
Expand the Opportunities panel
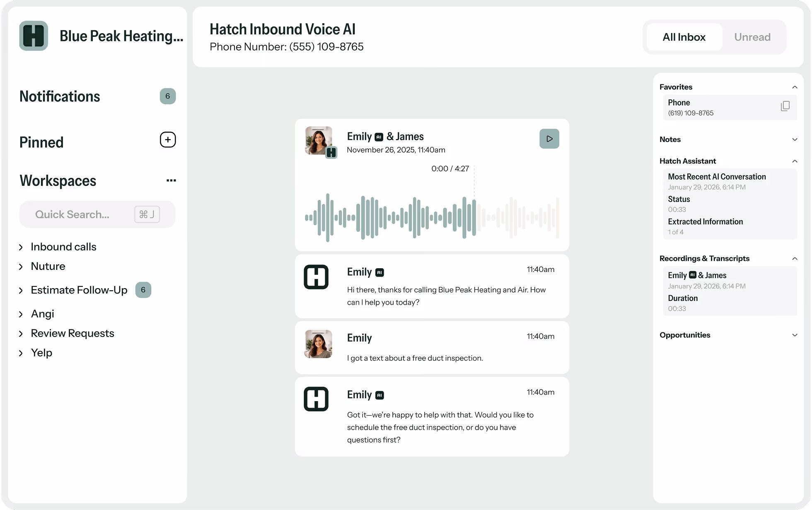click(x=795, y=335)
